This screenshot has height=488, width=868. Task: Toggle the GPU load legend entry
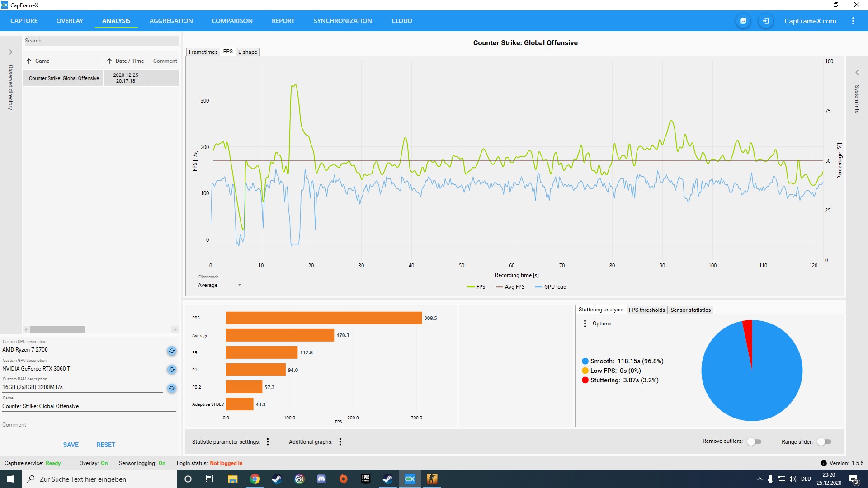pyautogui.click(x=551, y=287)
